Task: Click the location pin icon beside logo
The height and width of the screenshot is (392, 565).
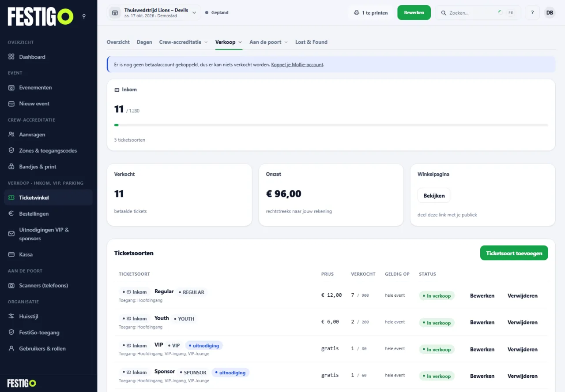Action: (x=84, y=16)
